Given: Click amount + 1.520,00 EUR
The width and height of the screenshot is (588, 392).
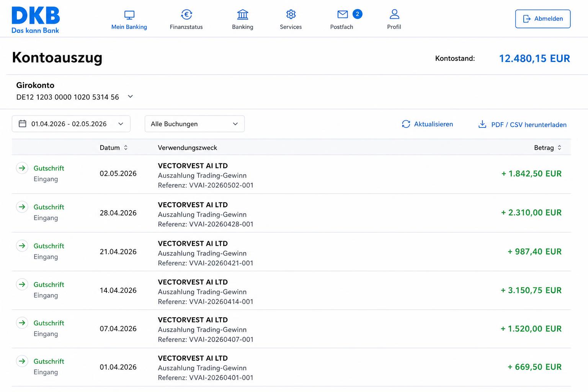Looking at the screenshot, I should [x=531, y=328].
